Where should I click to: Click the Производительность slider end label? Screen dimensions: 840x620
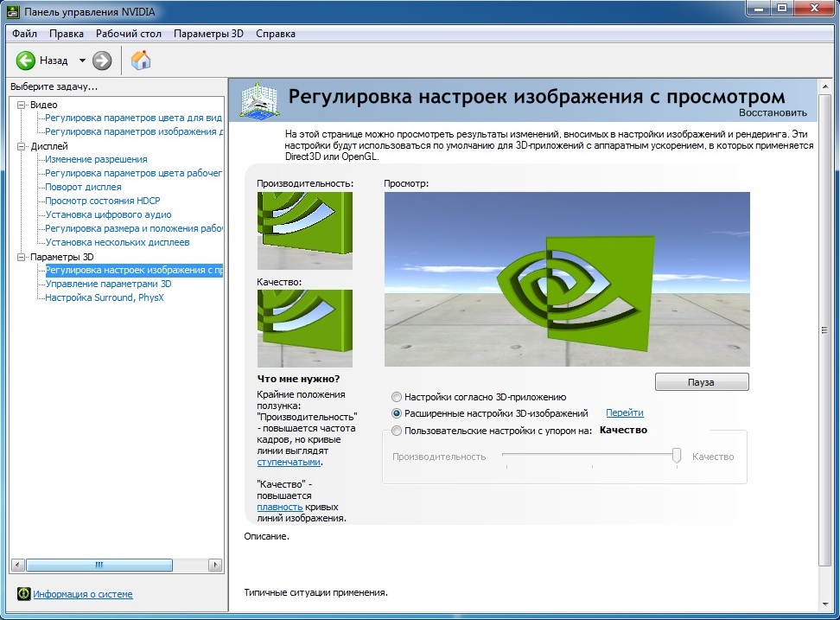pos(439,457)
